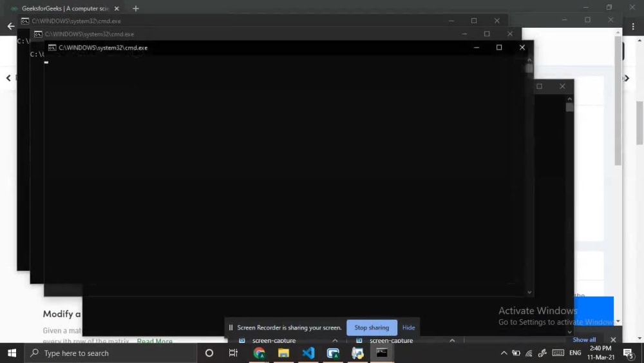Change the ENG input language
The image size is (644, 363).
575,353
